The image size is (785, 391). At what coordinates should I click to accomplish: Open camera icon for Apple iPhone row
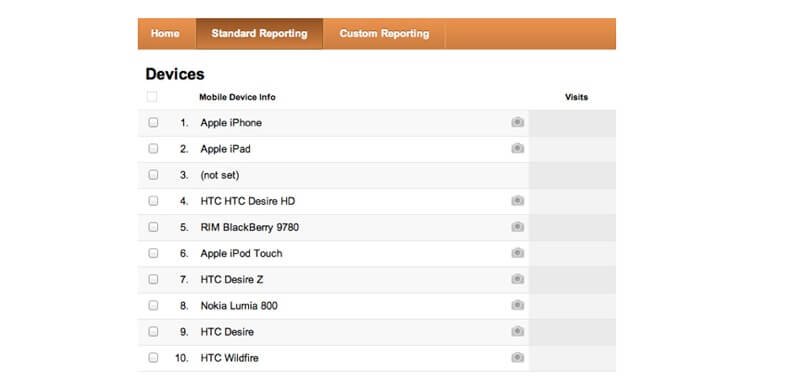(518, 122)
